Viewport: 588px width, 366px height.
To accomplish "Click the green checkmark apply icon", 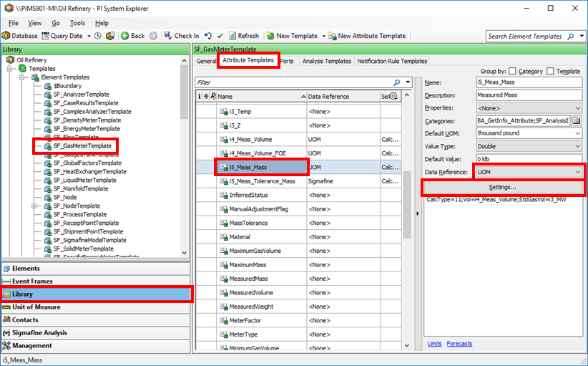I will pos(220,36).
